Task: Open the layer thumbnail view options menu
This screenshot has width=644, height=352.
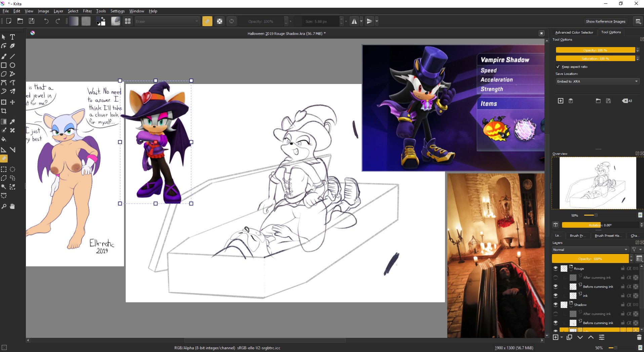Action: [639, 259]
